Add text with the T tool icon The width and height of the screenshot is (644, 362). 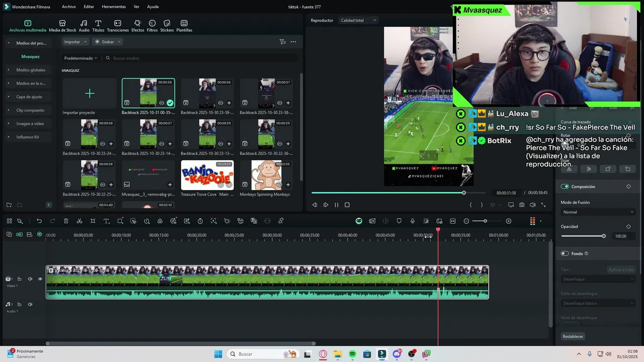[106, 221]
